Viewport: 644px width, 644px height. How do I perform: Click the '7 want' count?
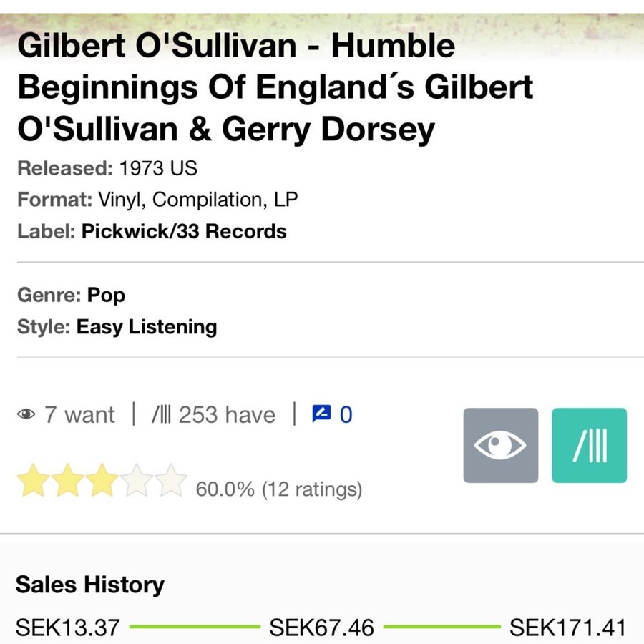click(79, 415)
